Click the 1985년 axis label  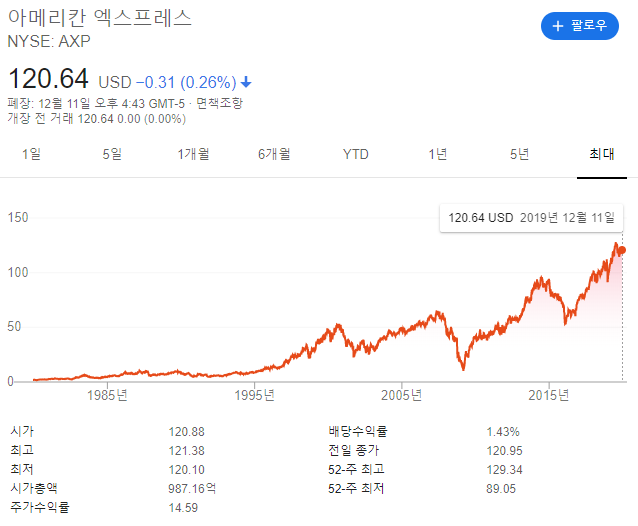(x=107, y=395)
